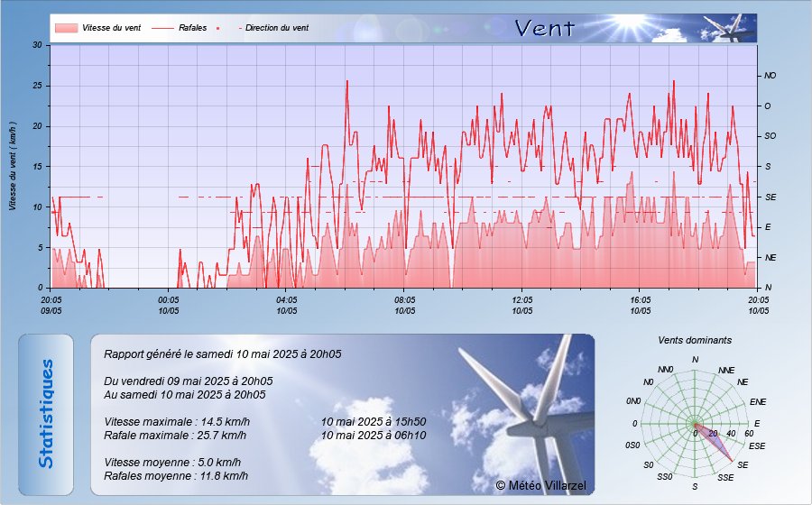Click the Vent chart title
Viewport: 812px width, 505px height.
tap(545, 28)
